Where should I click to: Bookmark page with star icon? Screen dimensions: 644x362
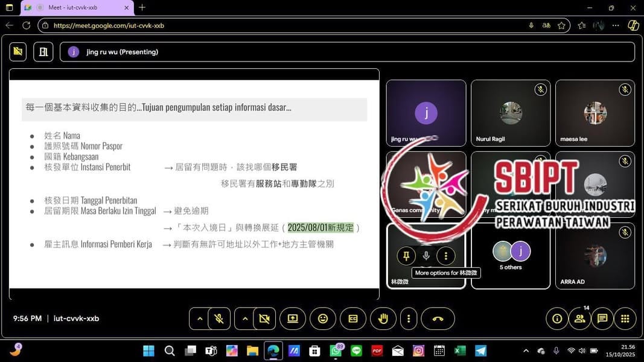561,25
